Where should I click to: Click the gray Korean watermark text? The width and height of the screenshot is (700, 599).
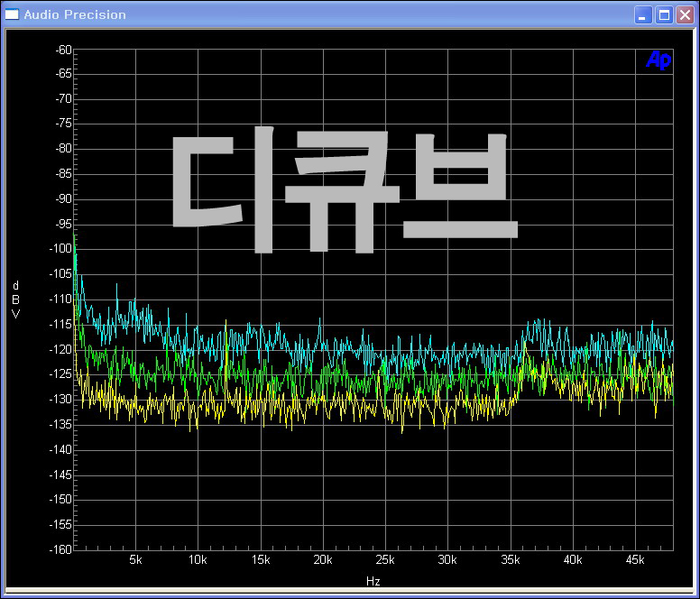pyautogui.click(x=343, y=191)
